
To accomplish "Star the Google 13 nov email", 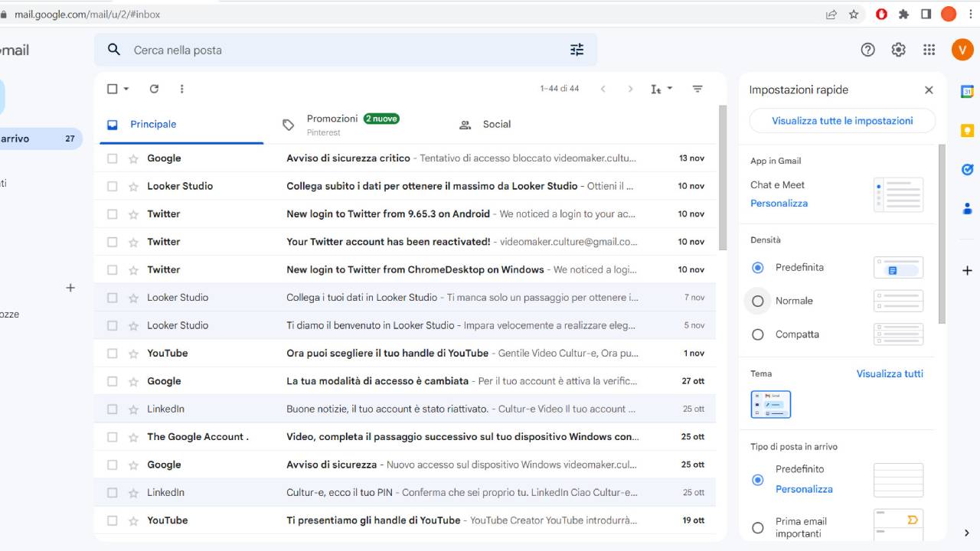I will (133, 158).
